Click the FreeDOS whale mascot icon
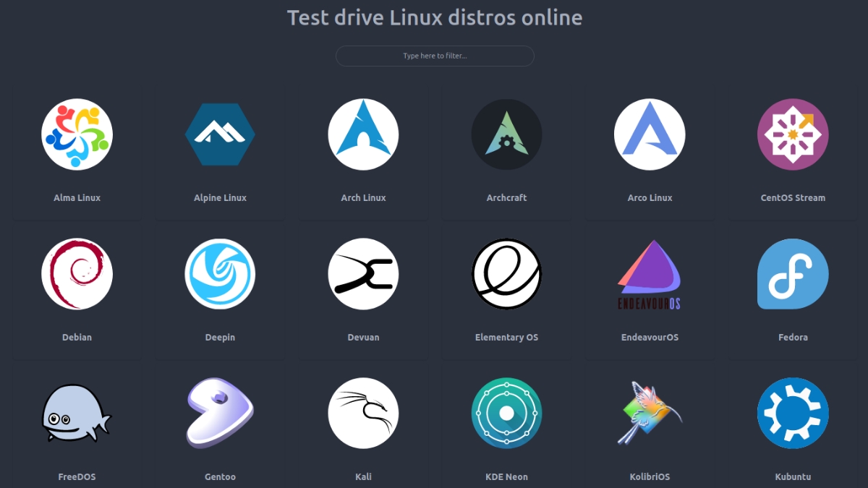 (77, 414)
